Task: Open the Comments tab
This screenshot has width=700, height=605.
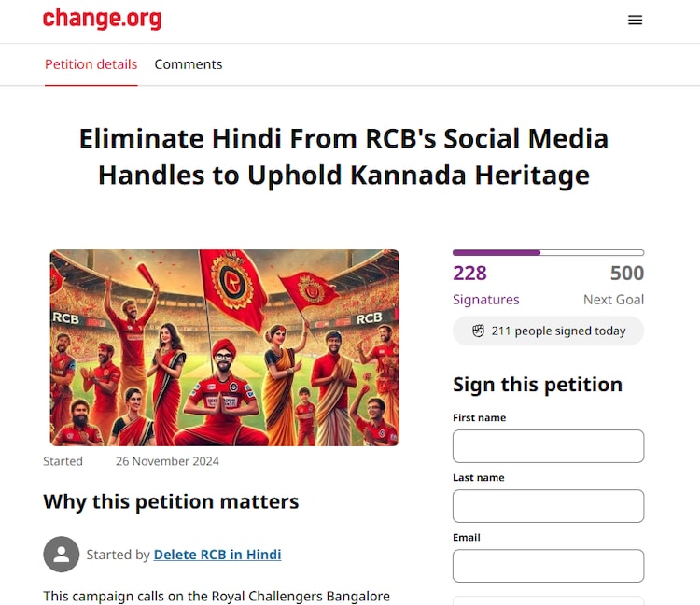Action: point(189,64)
